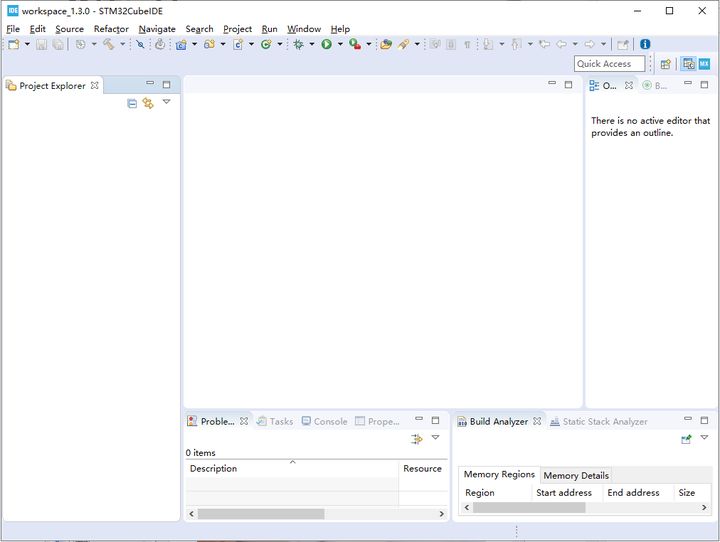This screenshot has width=720, height=542.
Task: Open dropdown next to Debug bug icon
Action: click(x=312, y=44)
